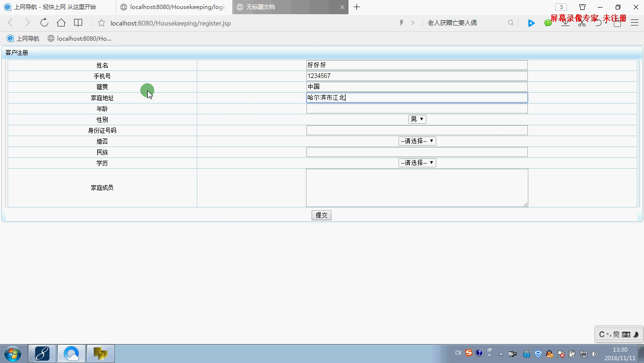
Task: Open the WeChat extension icon
Action: click(x=548, y=23)
